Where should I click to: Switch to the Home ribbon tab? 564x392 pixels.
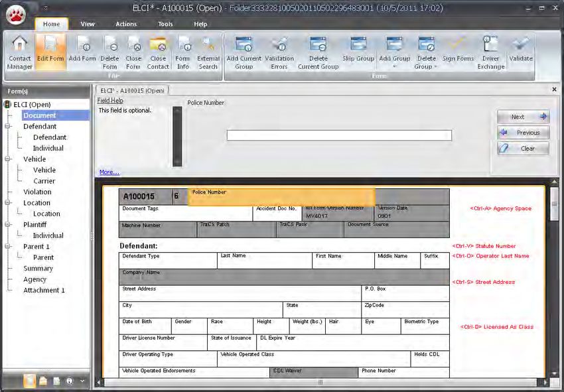point(52,24)
